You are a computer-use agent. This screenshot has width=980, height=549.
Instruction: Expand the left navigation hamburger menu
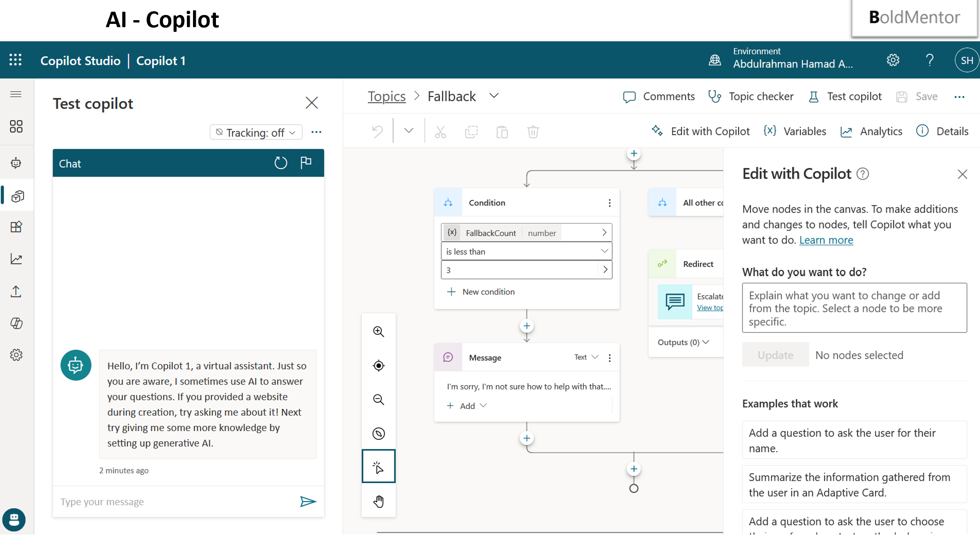pos(16,95)
